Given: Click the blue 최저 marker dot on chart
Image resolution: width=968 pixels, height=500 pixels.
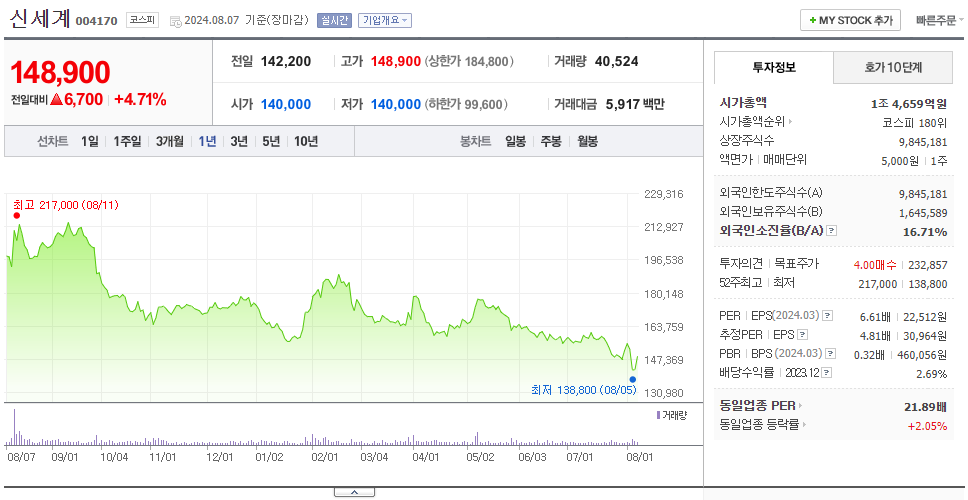Looking at the screenshot, I should pyautogui.click(x=633, y=379).
